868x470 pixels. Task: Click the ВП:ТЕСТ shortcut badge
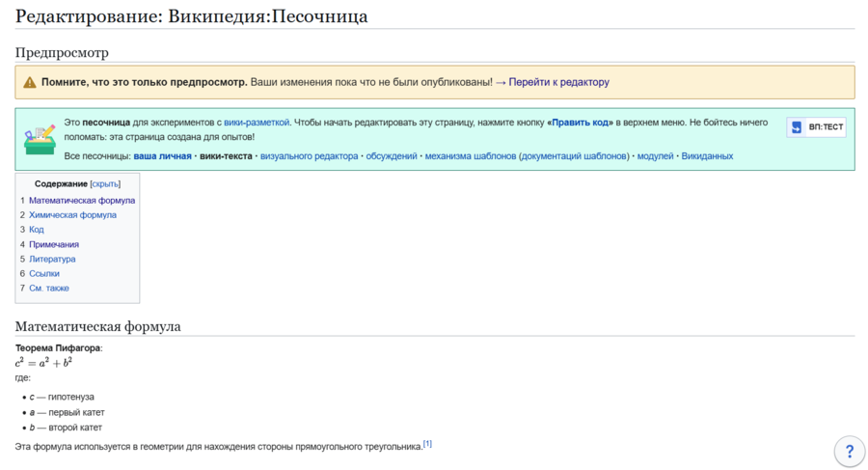point(816,127)
